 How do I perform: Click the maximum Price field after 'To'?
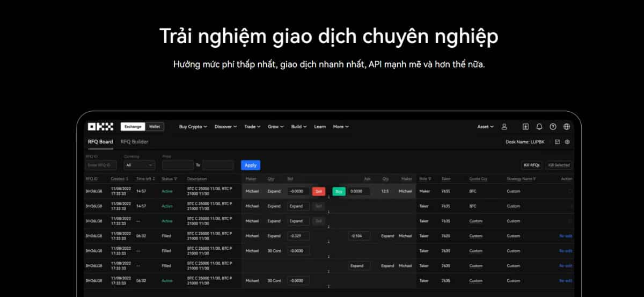point(218,165)
